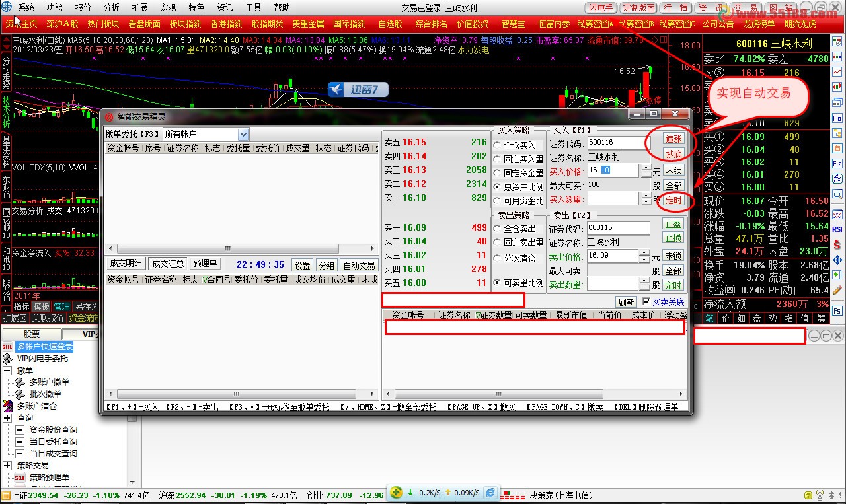
Task: Click the 卖出价格 input field
Action: click(x=613, y=256)
